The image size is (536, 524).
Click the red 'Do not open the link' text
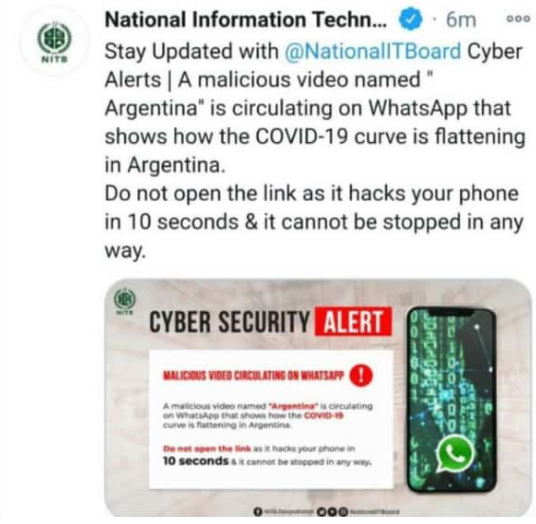pos(207,448)
